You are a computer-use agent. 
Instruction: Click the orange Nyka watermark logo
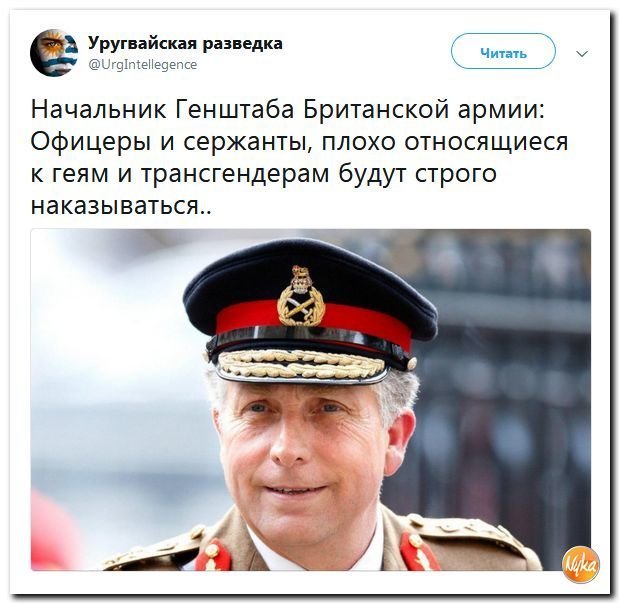pyautogui.click(x=581, y=564)
